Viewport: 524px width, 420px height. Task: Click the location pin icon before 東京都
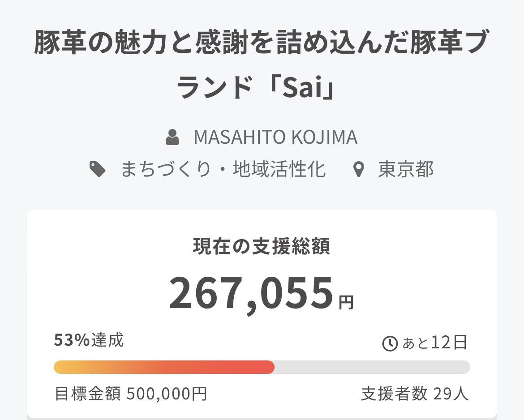[358, 170]
